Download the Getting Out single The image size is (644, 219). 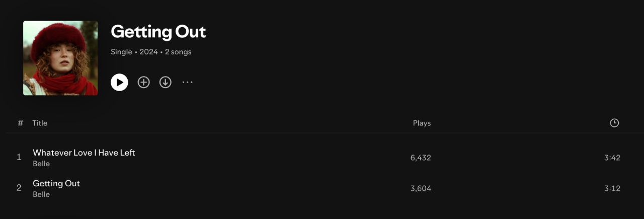[x=166, y=82]
